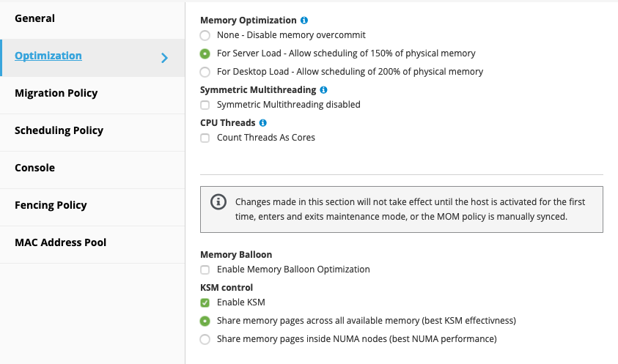Screen dimensions: 618x364
Task: Click the Symmetric Multithreading info icon
Action: (324, 90)
